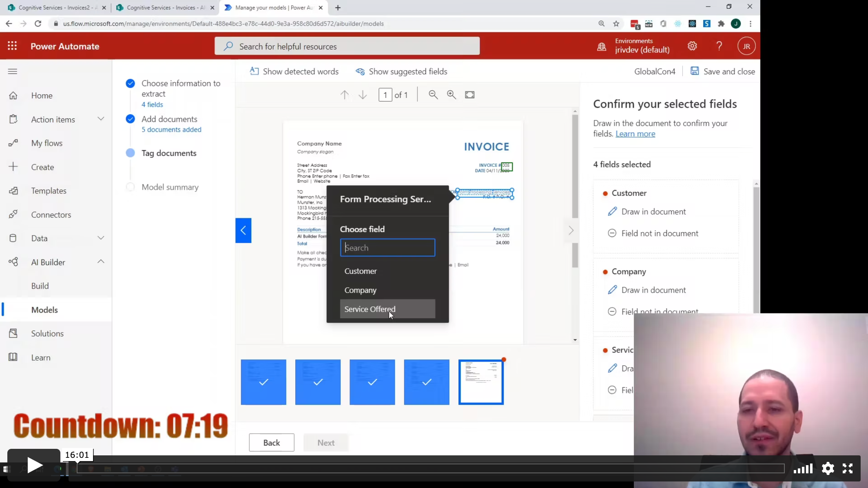868x488 pixels.
Task: Click the Back button
Action: pyautogui.click(x=272, y=442)
